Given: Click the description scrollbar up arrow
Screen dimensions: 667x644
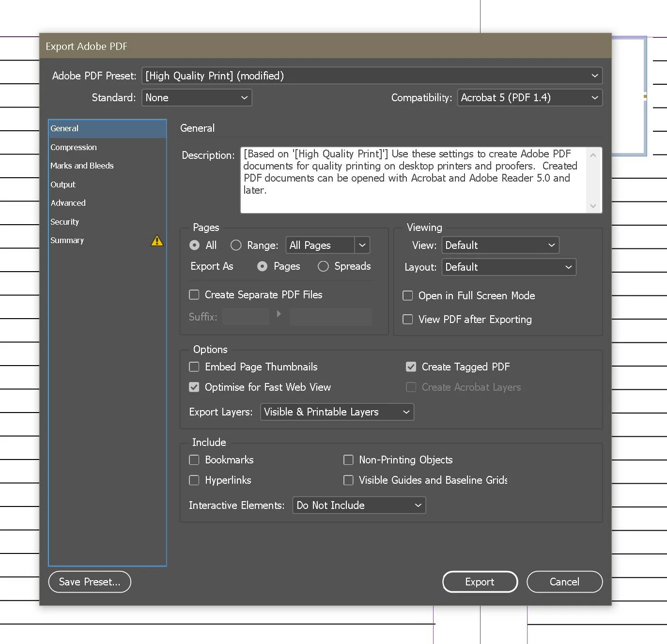Looking at the screenshot, I should tap(593, 155).
